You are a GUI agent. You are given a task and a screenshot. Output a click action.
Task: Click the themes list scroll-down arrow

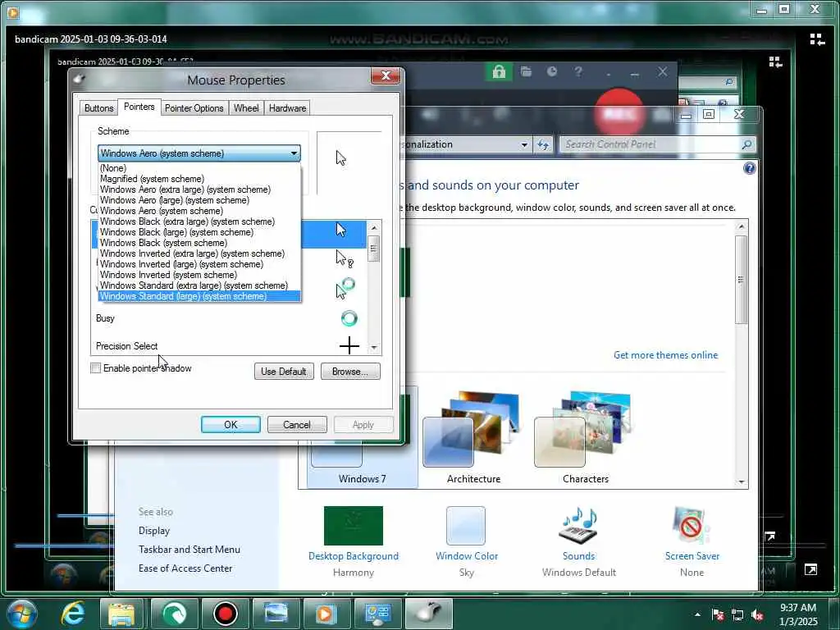click(742, 482)
